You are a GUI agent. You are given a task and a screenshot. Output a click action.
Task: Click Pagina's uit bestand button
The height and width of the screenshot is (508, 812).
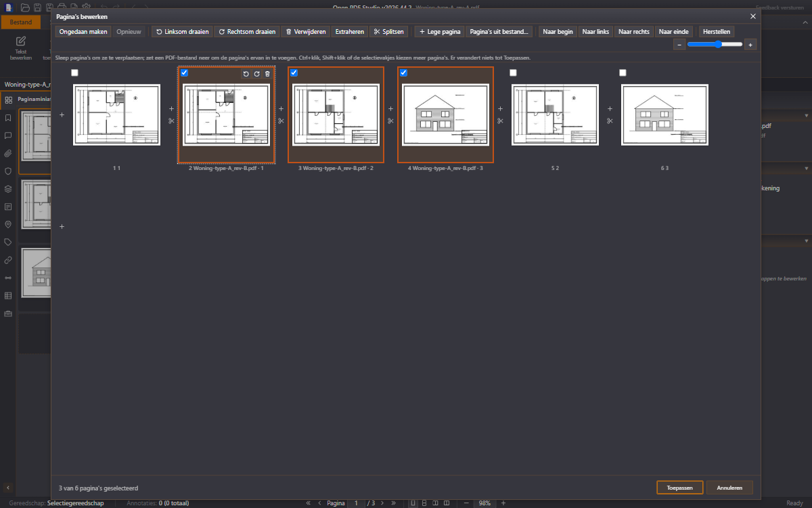[500, 32]
